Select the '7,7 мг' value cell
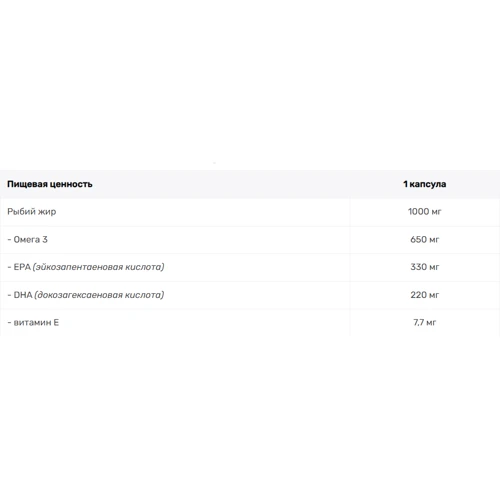Image resolution: width=500 pixels, height=500 pixels. (424, 322)
